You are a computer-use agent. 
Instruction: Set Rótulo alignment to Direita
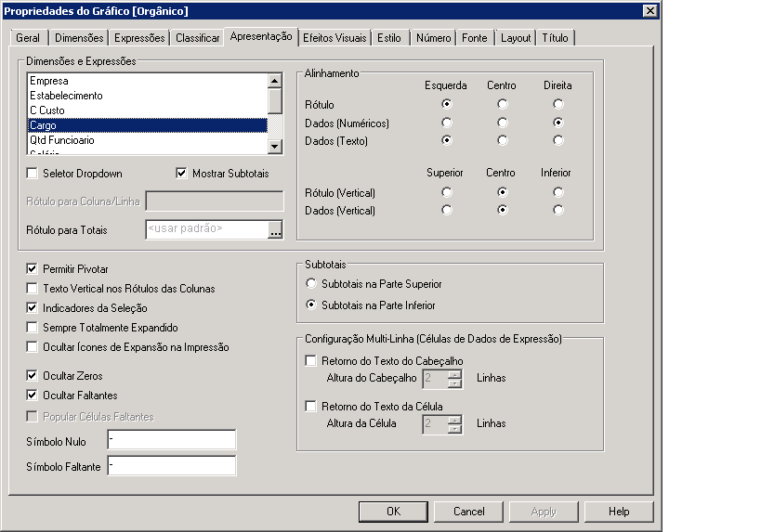[x=558, y=104]
